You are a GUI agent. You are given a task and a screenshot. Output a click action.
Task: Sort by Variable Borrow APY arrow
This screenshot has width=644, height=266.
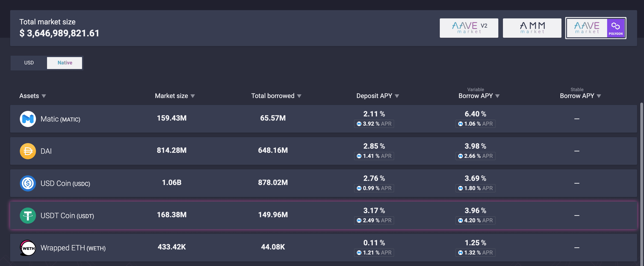click(497, 96)
